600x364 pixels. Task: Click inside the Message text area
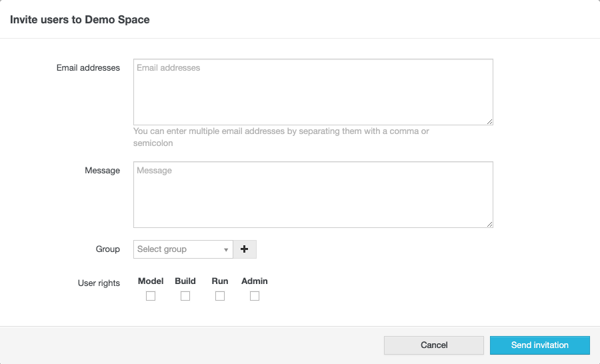pyautogui.click(x=313, y=195)
